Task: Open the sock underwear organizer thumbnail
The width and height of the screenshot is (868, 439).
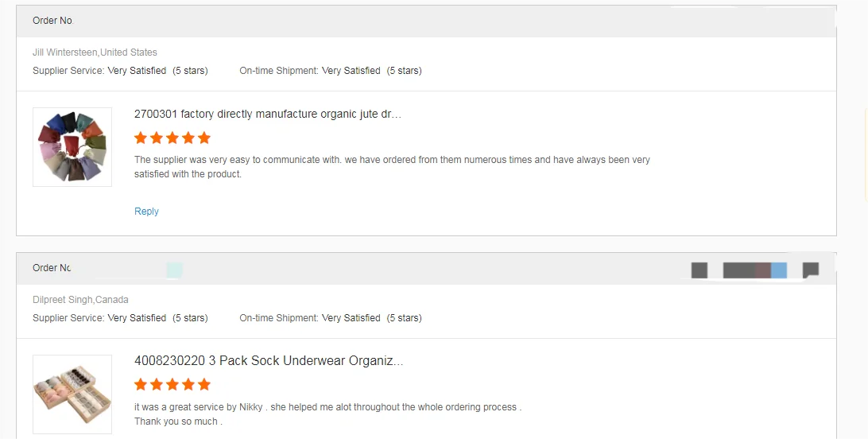Action: click(72, 394)
